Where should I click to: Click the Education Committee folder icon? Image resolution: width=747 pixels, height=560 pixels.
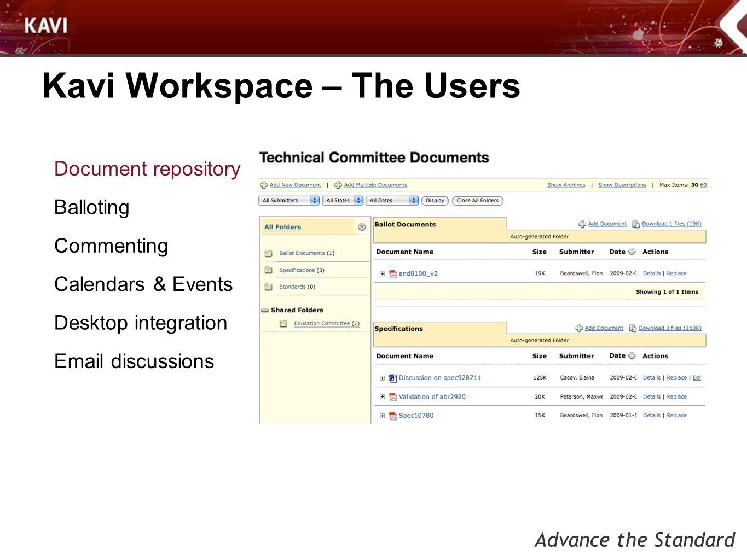point(283,324)
